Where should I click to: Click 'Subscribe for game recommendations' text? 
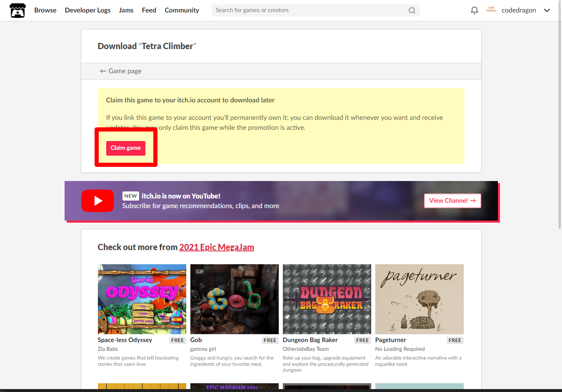[201, 206]
